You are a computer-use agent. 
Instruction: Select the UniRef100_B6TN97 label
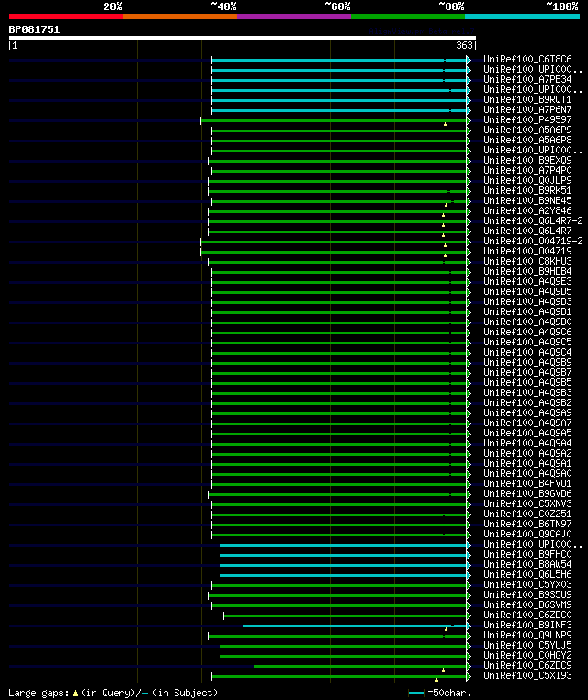click(x=527, y=525)
